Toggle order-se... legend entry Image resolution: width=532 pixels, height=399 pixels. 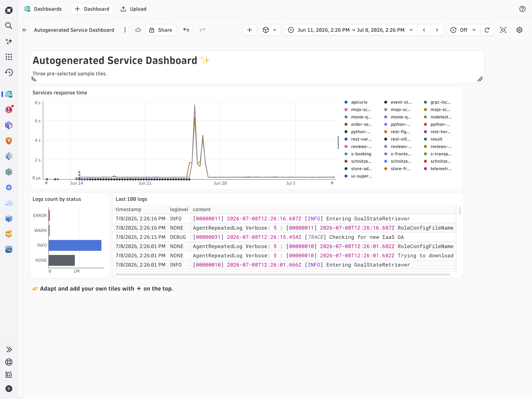point(358,124)
